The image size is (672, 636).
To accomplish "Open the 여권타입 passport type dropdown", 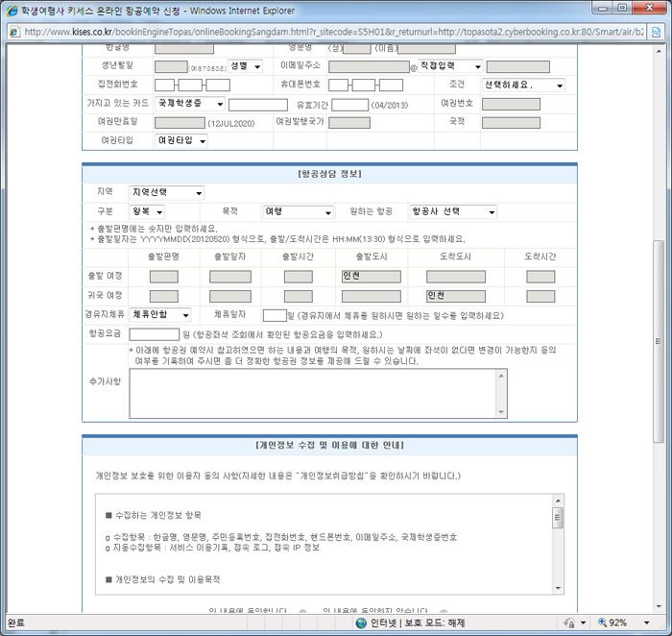I will (x=180, y=140).
